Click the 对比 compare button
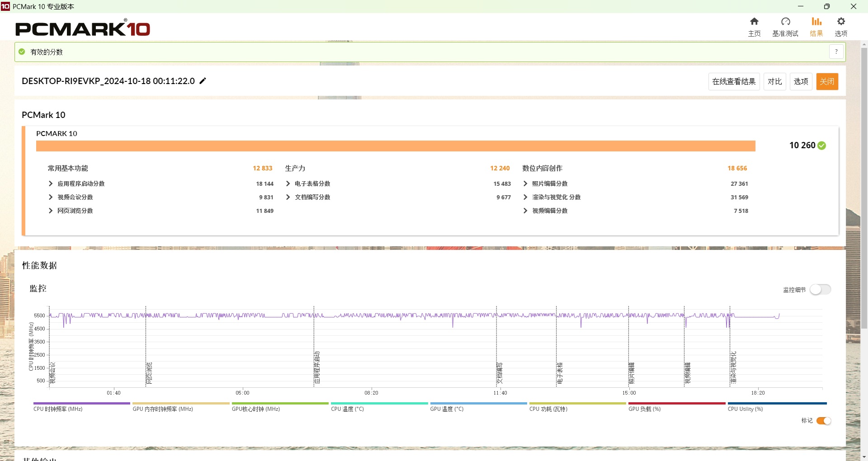The width and height of the screenshot is (868, 461). click(x=775, y=81)
